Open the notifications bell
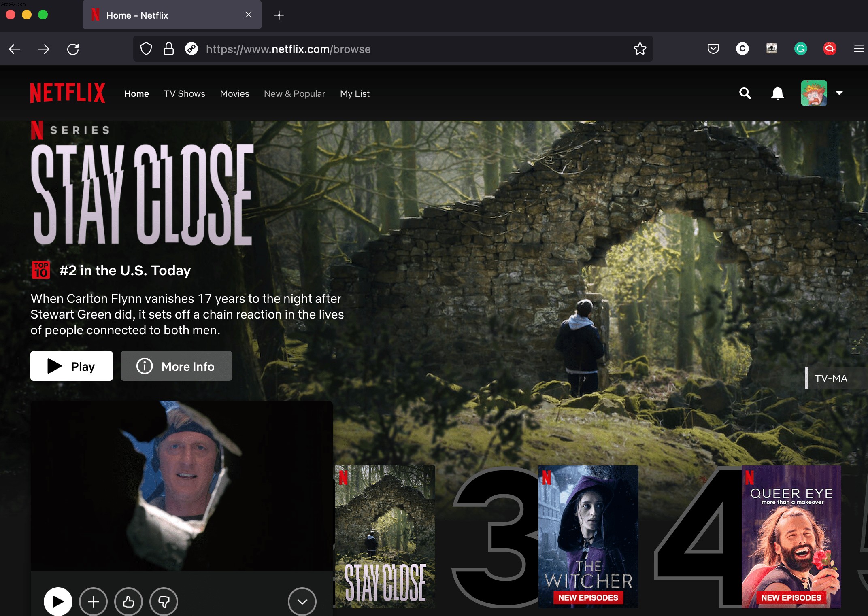 (777, 93)
